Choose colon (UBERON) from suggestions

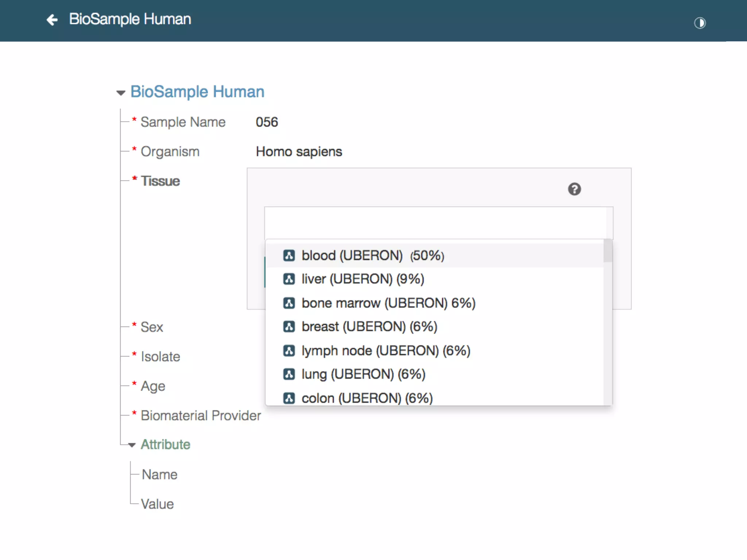click(367, 398)
